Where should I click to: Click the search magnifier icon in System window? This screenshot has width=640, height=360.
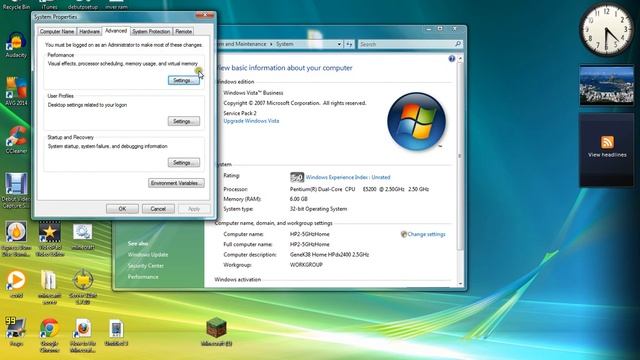pos(458,44)
